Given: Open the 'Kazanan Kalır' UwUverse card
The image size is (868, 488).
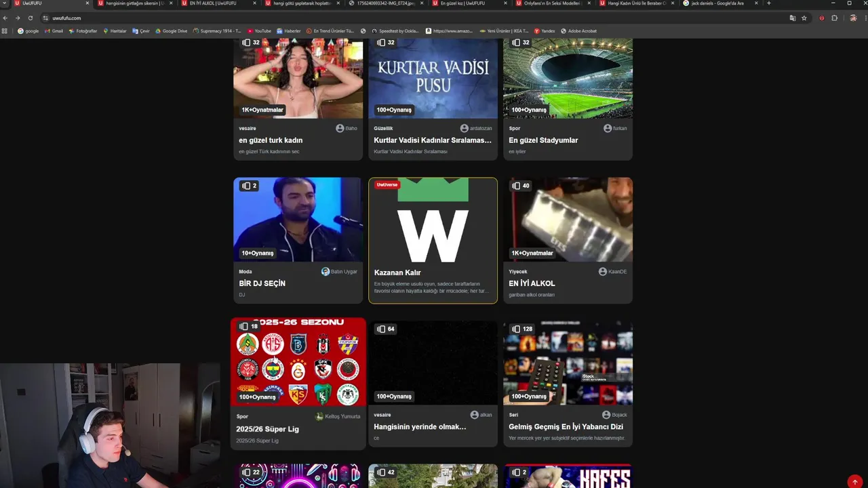Looking at the screenshot, I should (433, 241).
